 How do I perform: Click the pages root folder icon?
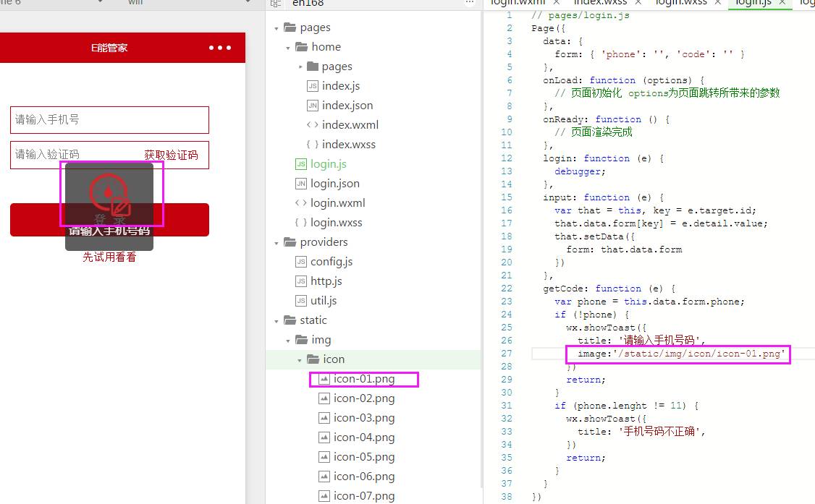coord(290,27)
